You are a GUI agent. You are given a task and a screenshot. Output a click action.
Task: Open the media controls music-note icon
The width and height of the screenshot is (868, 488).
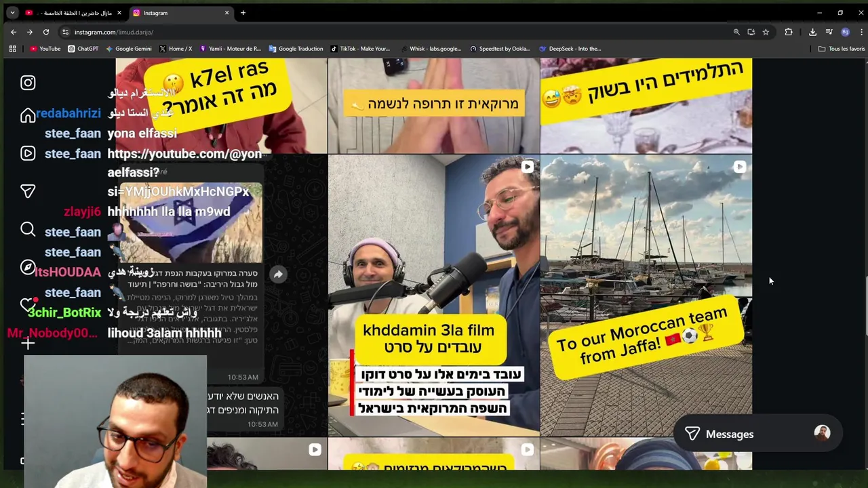coord(829,32)
